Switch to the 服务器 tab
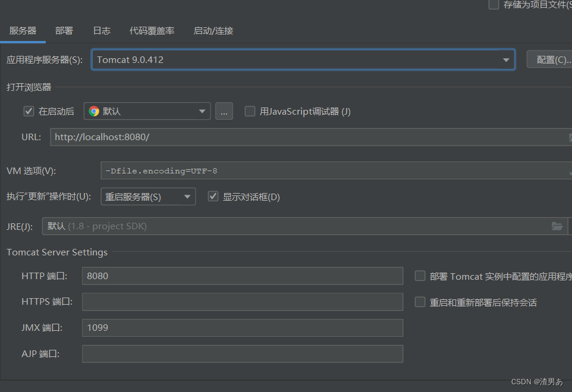The width and height of the screenshot is (572, 392). 23,31
